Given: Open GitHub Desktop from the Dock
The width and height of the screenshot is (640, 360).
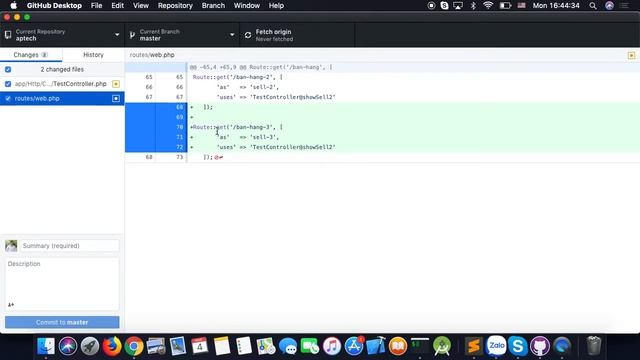Looking at the screenshot, I should 540,346.
